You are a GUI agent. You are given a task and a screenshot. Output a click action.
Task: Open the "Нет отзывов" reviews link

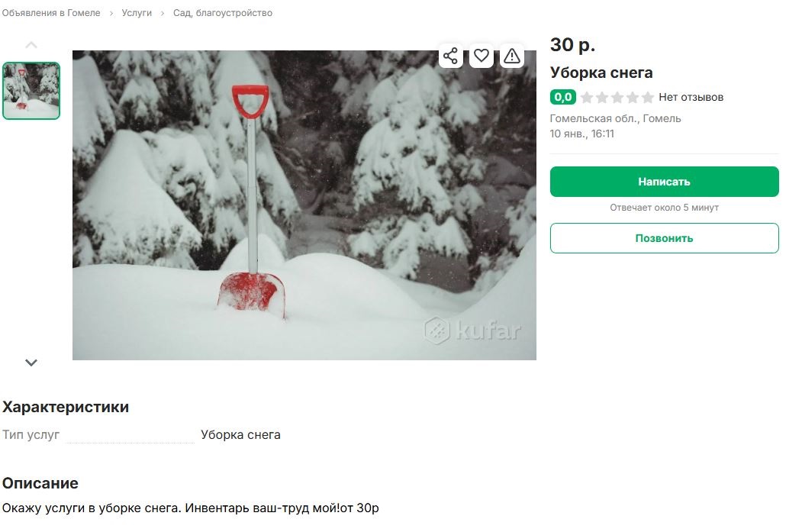tap(691, 97)
